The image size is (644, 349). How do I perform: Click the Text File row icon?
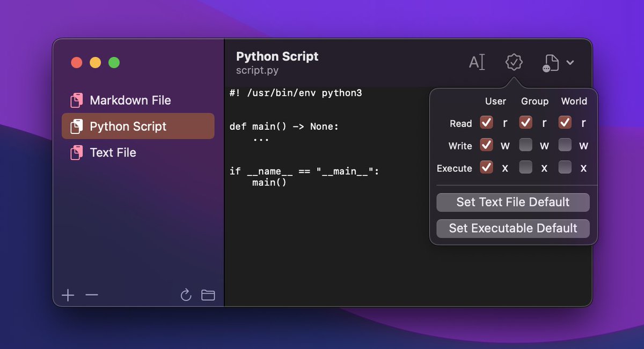tap(76, 153)
